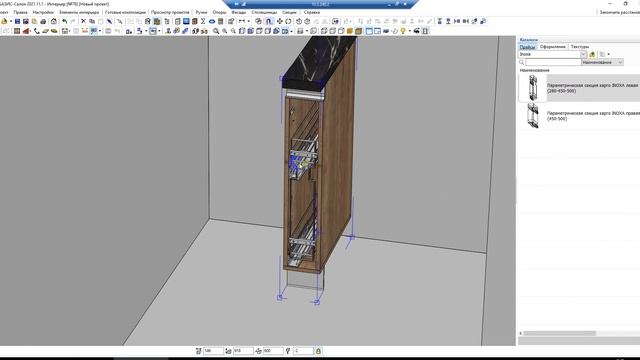The width and height of the screenshot is (640, 360).
Task: Click the brown panel icon at second toolbar start
Action: 17,31
